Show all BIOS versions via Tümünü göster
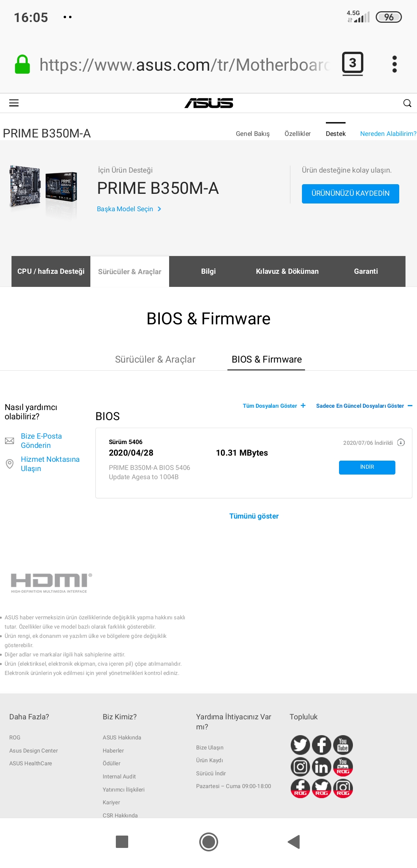The image size is (417, 868). click(x=254, y=516)
